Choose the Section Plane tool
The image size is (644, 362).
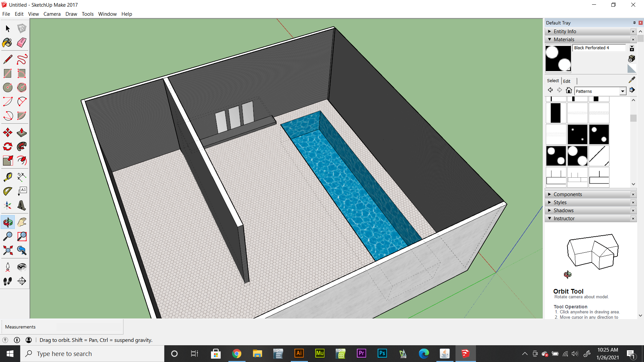(22, 281)
